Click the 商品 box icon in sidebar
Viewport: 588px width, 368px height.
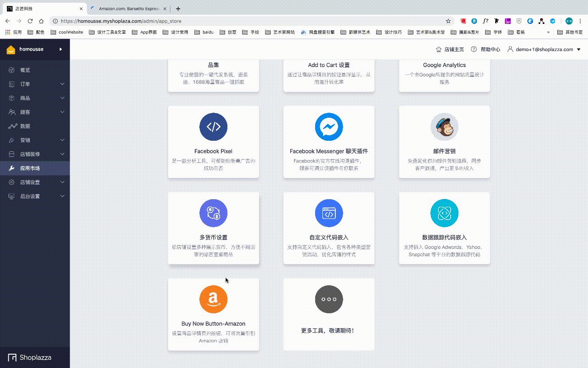tap(12, 98)
